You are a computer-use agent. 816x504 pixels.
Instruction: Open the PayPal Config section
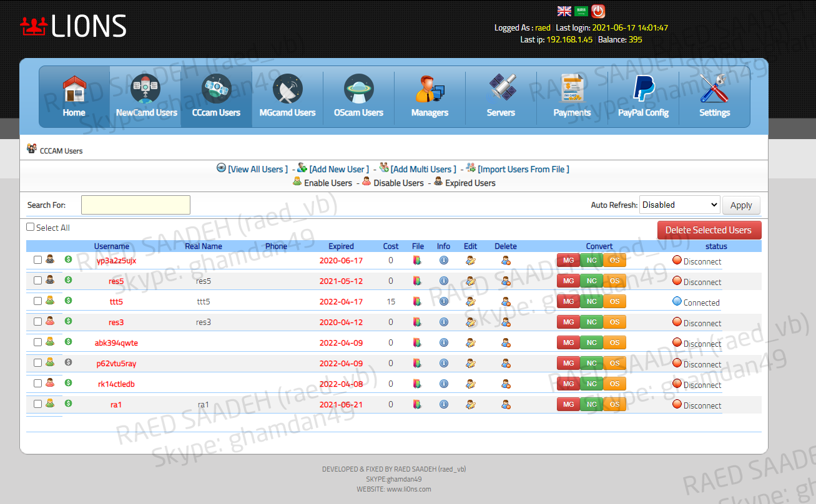point(644,97)
